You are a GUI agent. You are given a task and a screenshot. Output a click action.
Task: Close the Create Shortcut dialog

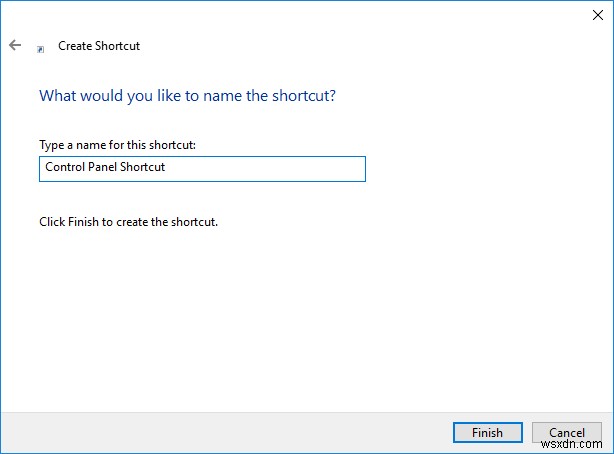[x=598, y=15]
